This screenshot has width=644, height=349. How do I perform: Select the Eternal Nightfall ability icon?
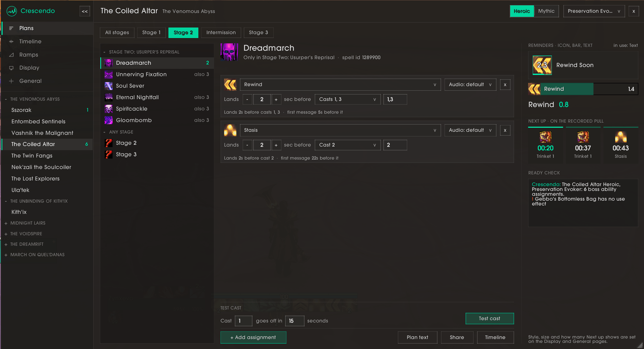pyautogui.click(x=108, y=97)
